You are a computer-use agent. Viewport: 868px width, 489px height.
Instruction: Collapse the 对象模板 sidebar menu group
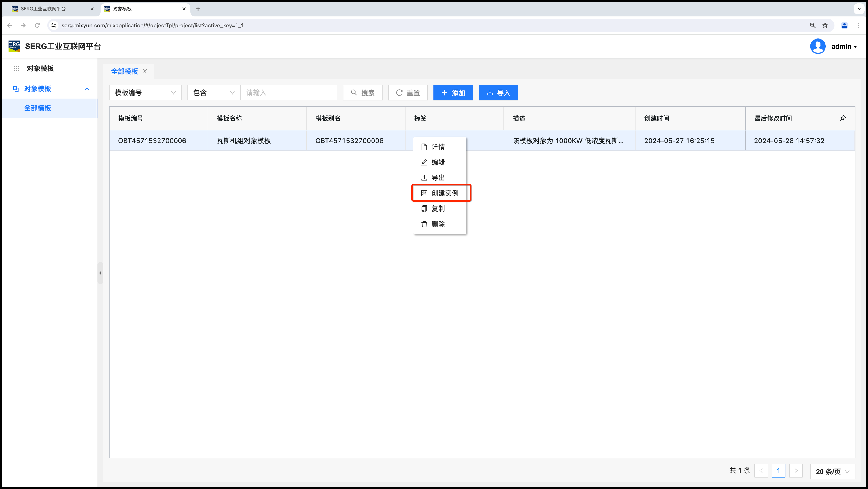click(87, 89)
